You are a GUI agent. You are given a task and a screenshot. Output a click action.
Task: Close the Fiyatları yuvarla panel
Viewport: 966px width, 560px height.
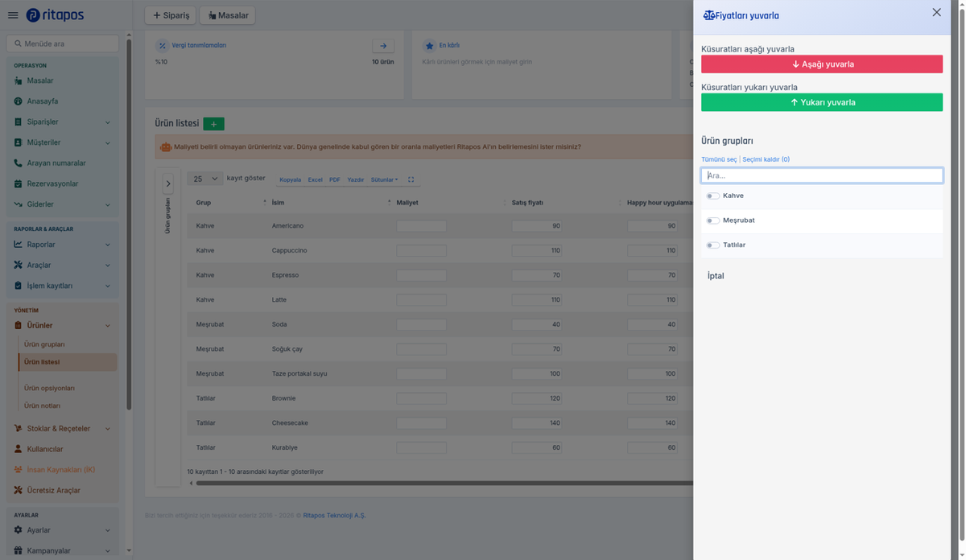click(936, 12)
